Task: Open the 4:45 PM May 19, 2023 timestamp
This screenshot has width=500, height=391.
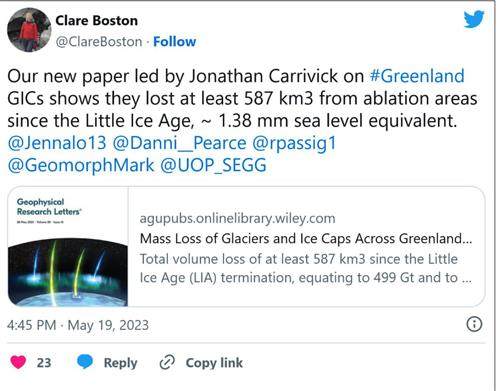Action: [x=78, y=325]
